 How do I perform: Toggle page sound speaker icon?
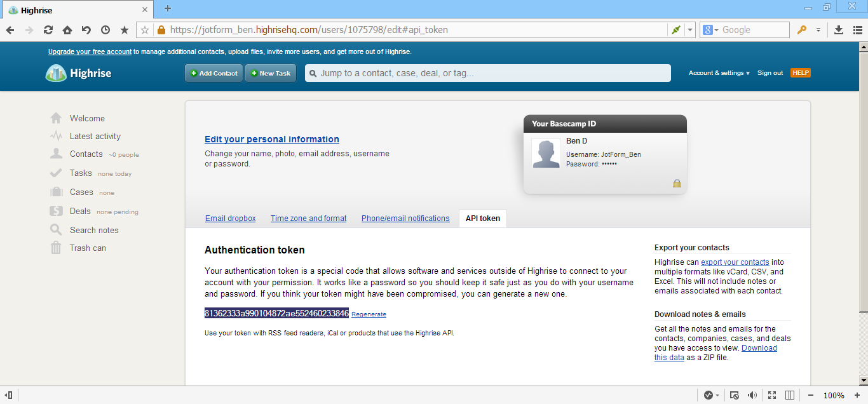[x=752, y=395]
